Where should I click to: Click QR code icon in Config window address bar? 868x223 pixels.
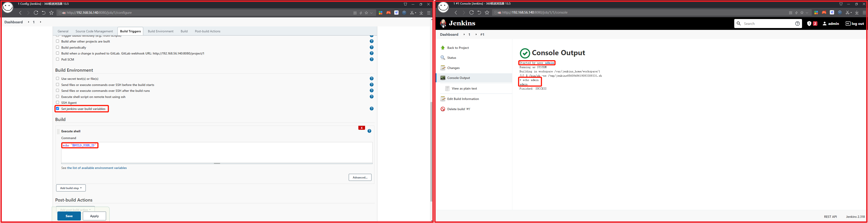click(355, 13)
